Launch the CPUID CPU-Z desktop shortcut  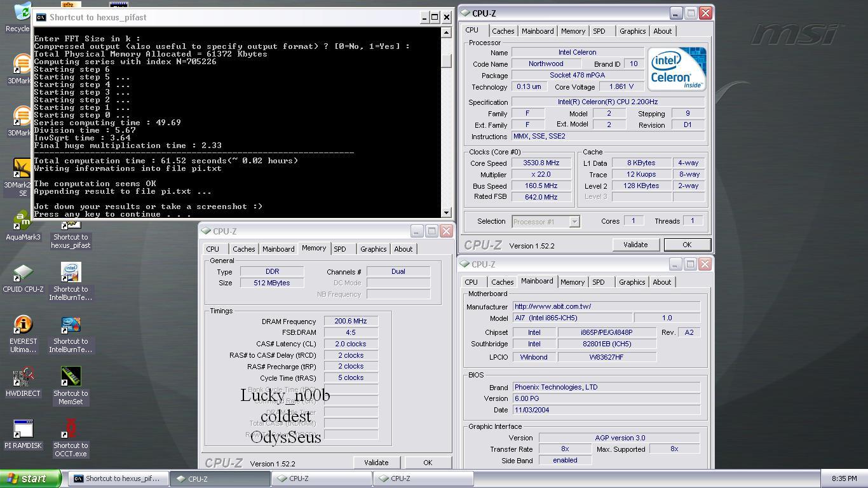[23, 278]
